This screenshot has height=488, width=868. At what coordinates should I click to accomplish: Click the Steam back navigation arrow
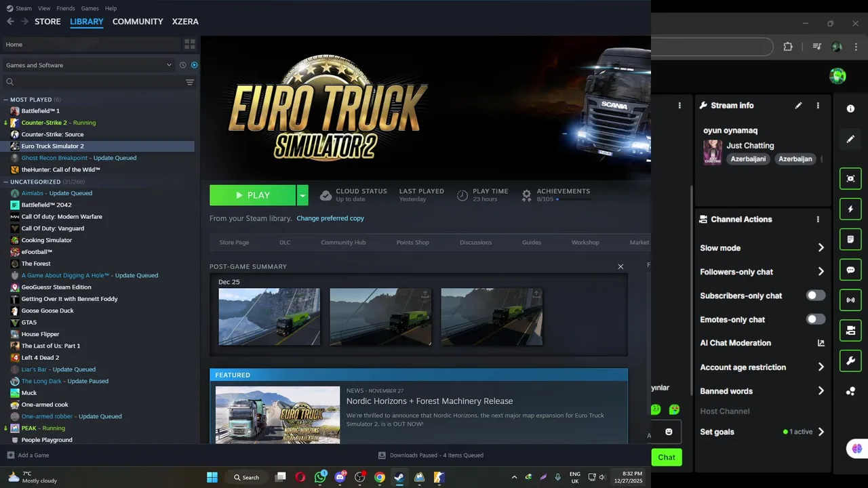pyautogui.click(x=10, y=22)
